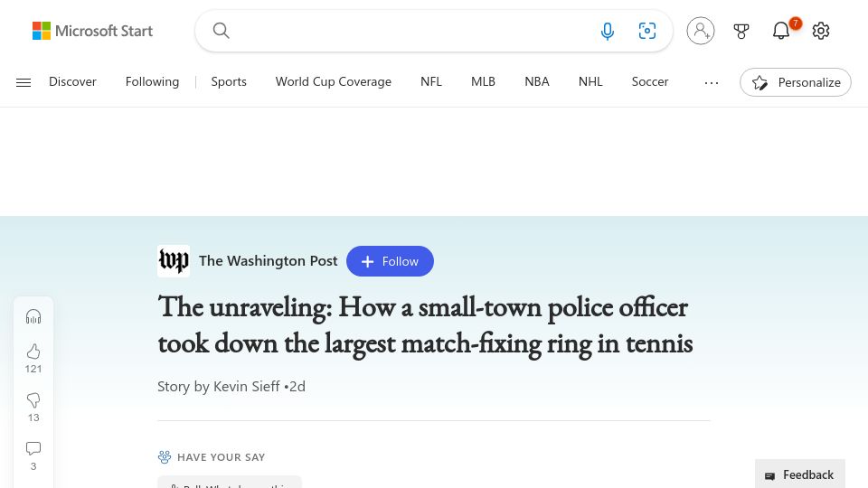The width and height of the screenshot is (868, 488).
Task: Open the Sports section
Action: [x=229, y=82]
